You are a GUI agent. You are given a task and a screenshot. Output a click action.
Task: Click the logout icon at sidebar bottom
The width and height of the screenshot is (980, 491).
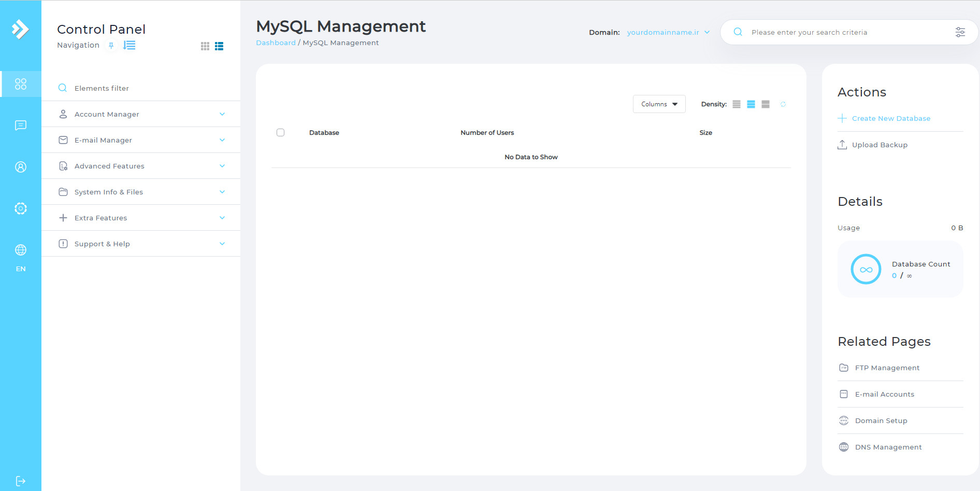(21, 481)
